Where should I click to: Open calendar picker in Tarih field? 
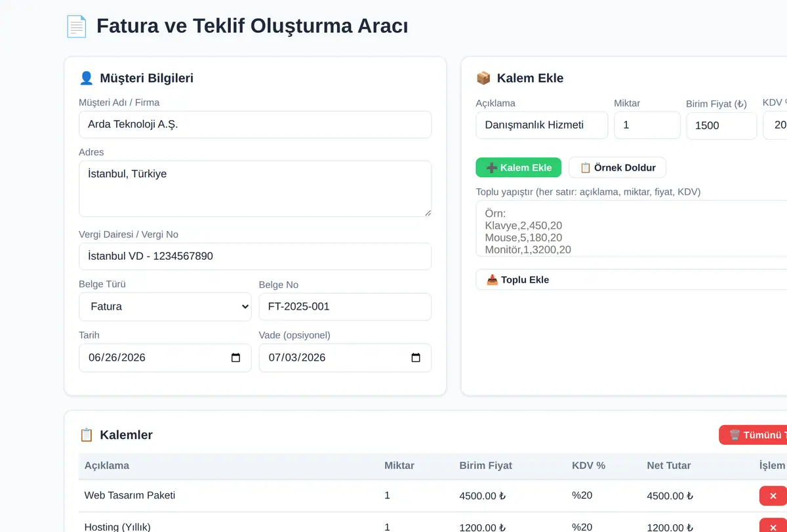[236, 358]
